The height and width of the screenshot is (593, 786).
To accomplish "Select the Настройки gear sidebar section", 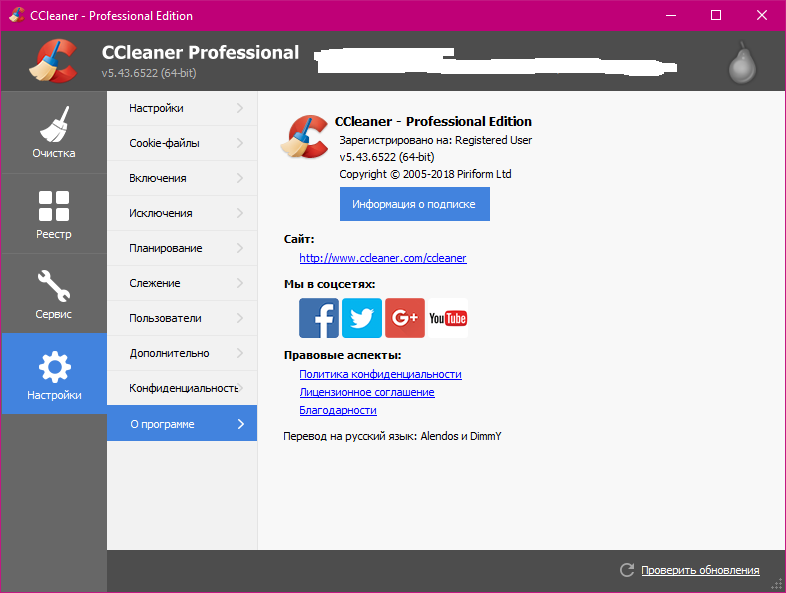I will point(54,373).
